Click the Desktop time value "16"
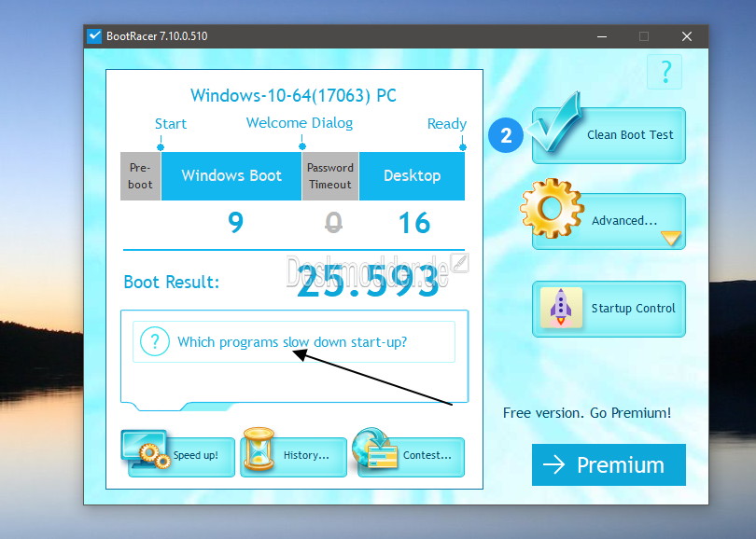Viewport: 756px width, 539px height. point(414,223)
